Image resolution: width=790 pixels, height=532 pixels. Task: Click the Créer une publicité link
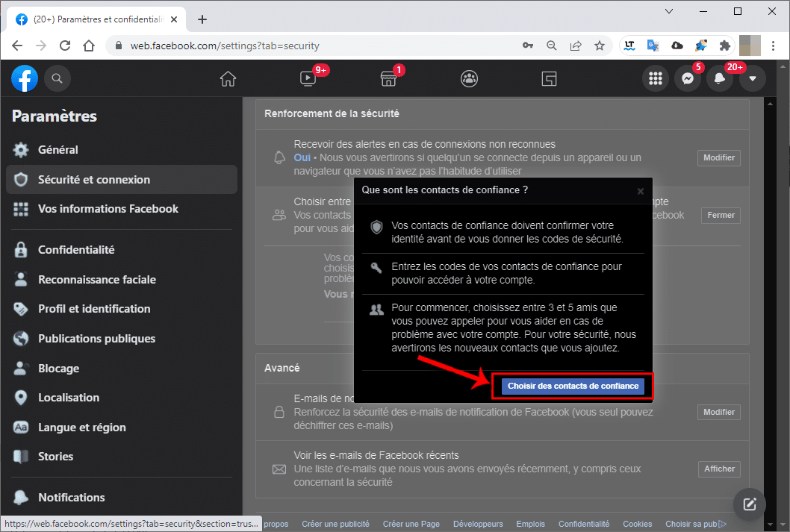click(335, 524)
